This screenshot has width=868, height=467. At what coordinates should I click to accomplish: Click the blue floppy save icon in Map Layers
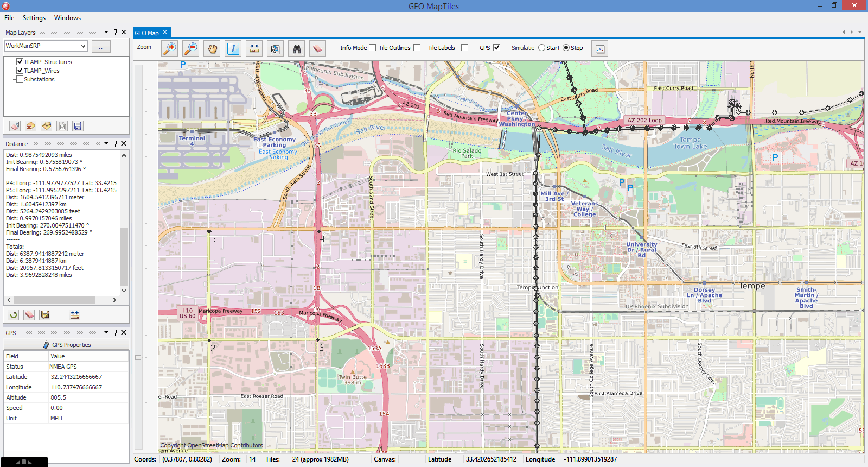(x=78, y=126)
